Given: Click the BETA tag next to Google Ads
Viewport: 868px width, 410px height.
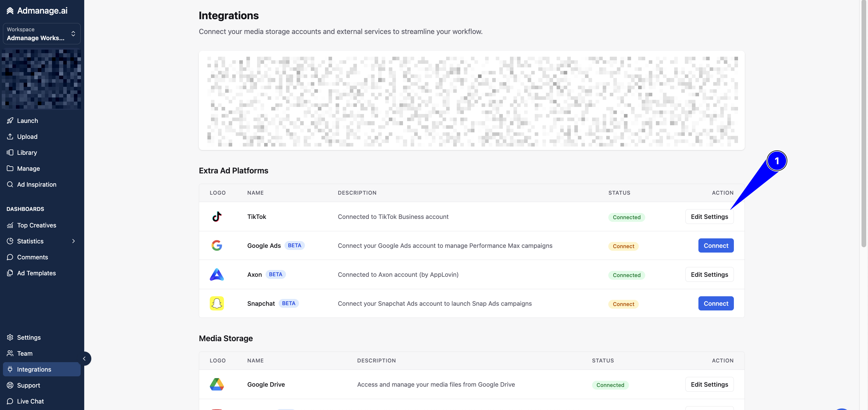Looking at the screenshot, I should coord(295,245).
